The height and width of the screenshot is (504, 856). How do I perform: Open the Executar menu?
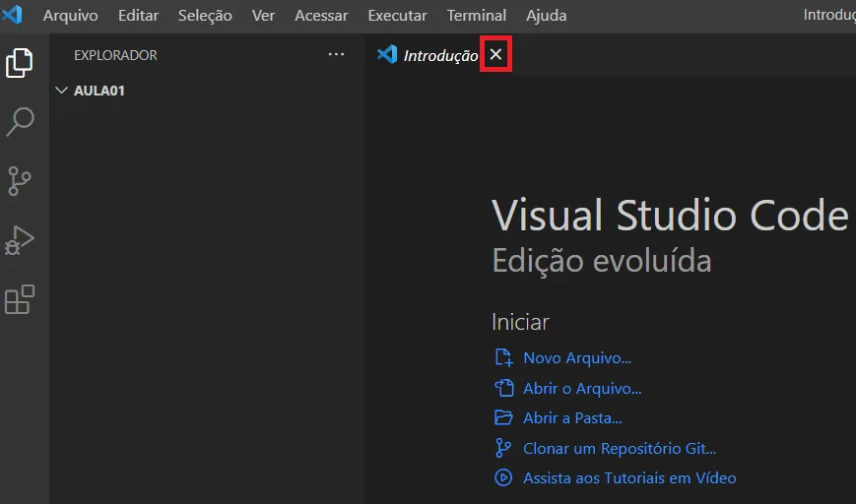397,16
